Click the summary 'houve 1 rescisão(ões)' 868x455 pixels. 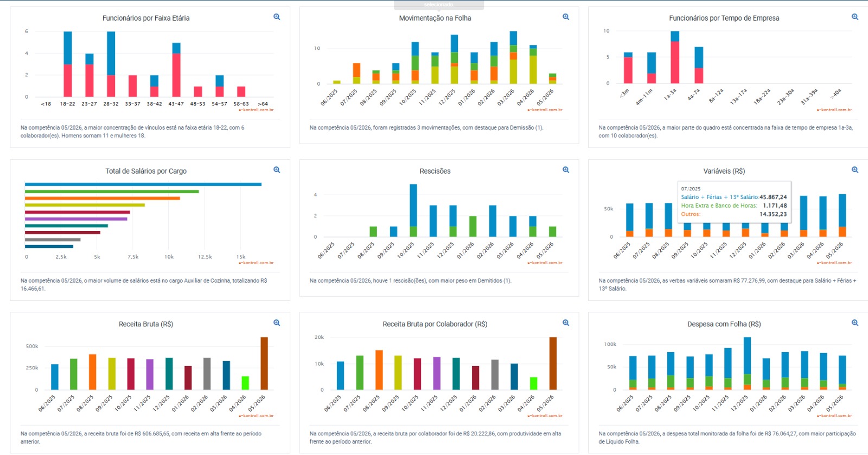(x=411, y=281)
